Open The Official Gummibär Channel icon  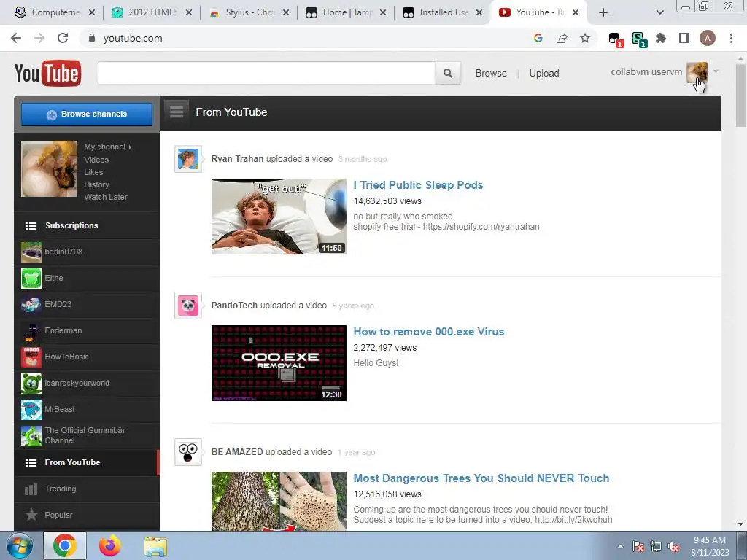click(x=31, y=436)
